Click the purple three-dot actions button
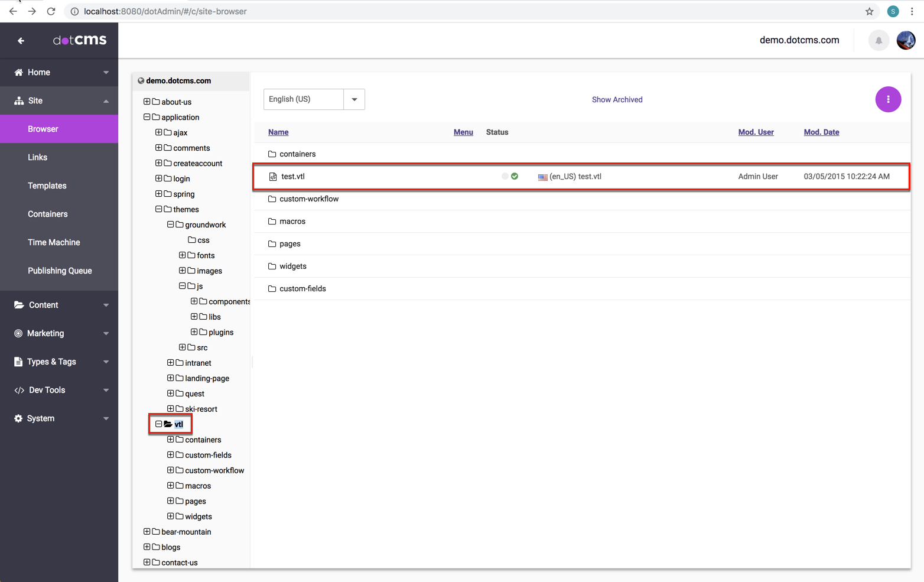This screenshot has height=582, width=924. point(887,99)
